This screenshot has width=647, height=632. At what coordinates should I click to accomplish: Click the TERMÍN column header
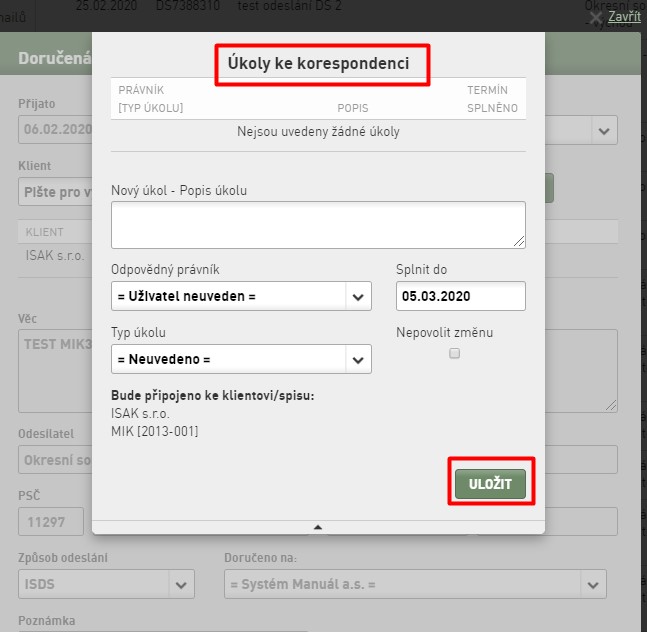coord(487,90)
